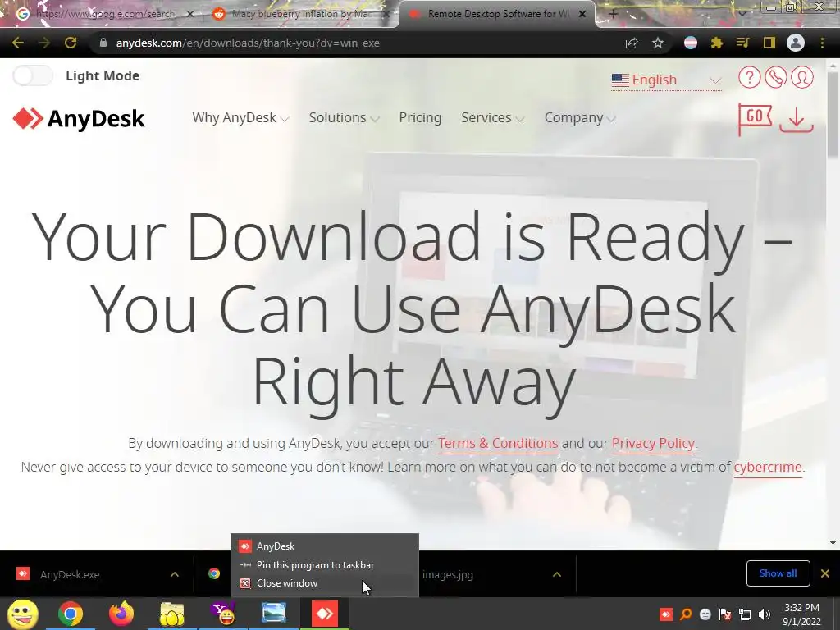Open the AnyDesk help question mark icon
840x630 pixels.
pyautogui.click(x=750, y=78)
